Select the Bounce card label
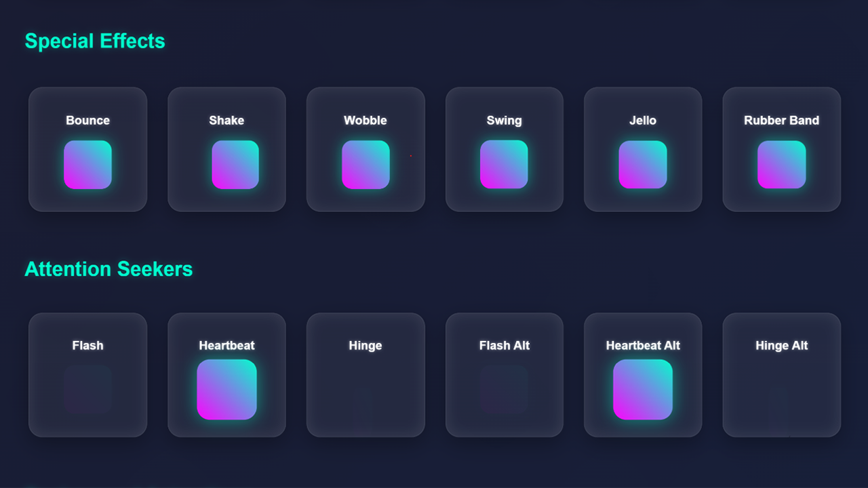This screenshot has height=488, width=868. 87,120
